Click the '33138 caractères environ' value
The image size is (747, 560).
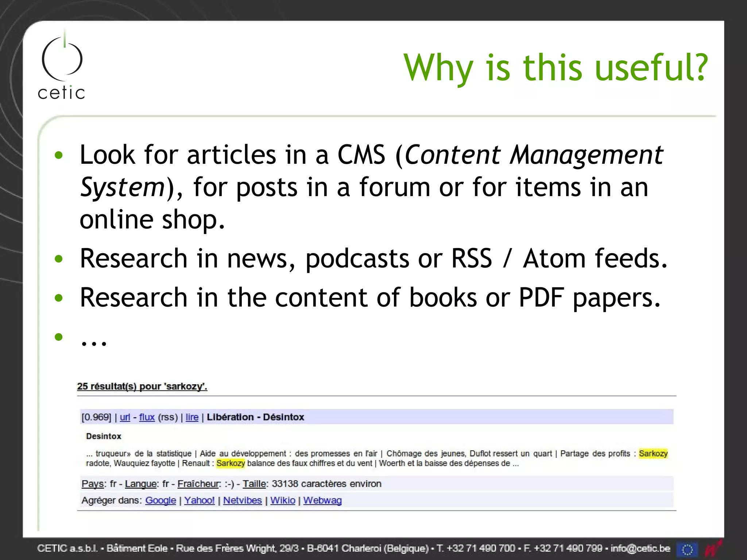326,484
